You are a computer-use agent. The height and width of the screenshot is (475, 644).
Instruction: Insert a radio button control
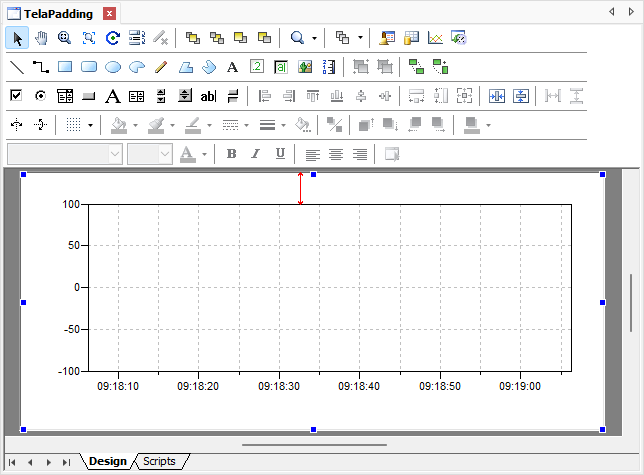[41, 96]
